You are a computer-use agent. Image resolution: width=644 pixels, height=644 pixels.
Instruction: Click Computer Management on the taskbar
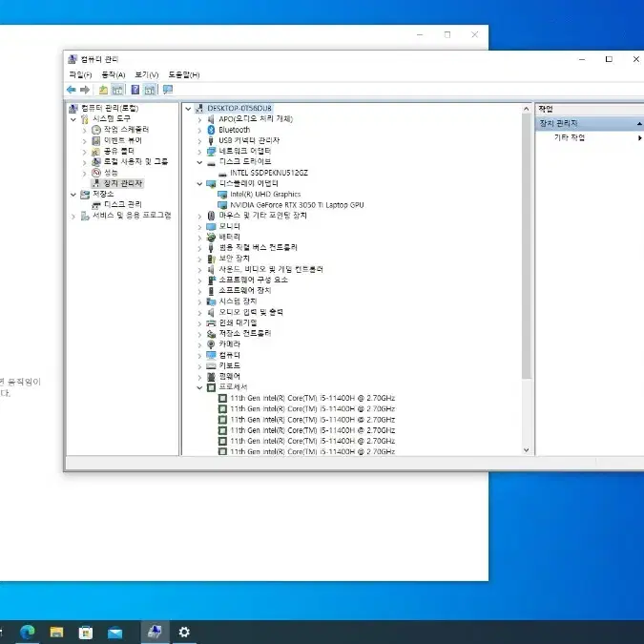pyautogui.click(x=155, y=632)
